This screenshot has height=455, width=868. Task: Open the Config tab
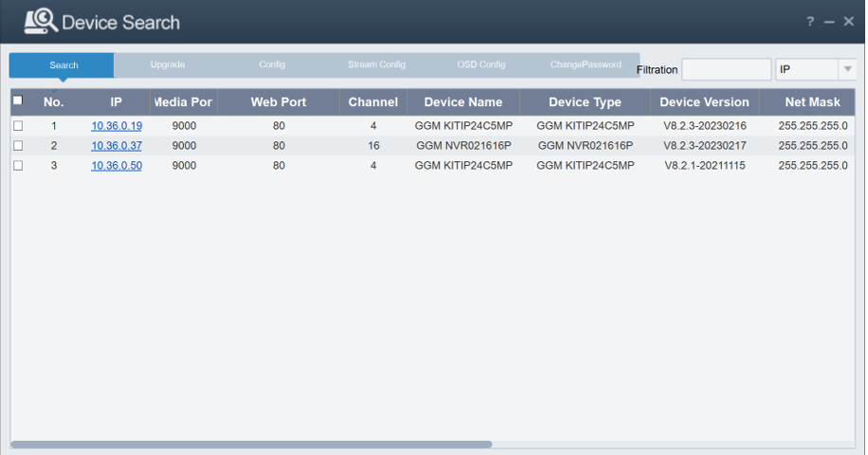click(x=272, y=64)
